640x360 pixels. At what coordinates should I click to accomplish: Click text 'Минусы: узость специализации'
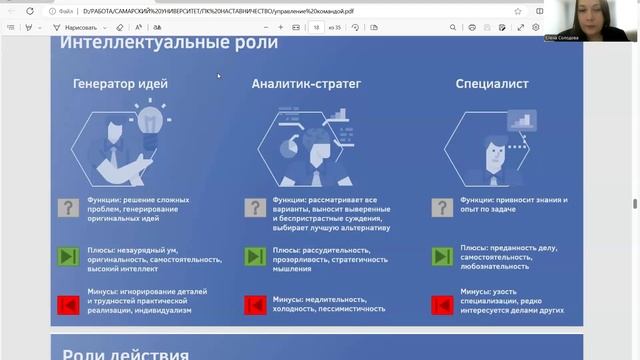coord(512,301)
